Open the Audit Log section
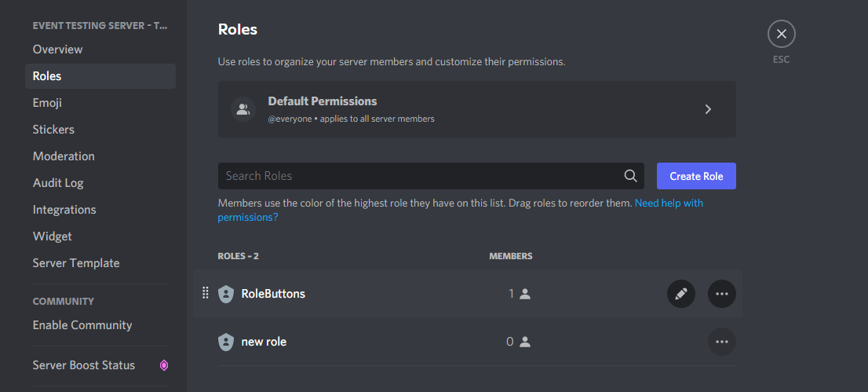Image resolution: width=868 pixels, height=392 pixels. 58,183
